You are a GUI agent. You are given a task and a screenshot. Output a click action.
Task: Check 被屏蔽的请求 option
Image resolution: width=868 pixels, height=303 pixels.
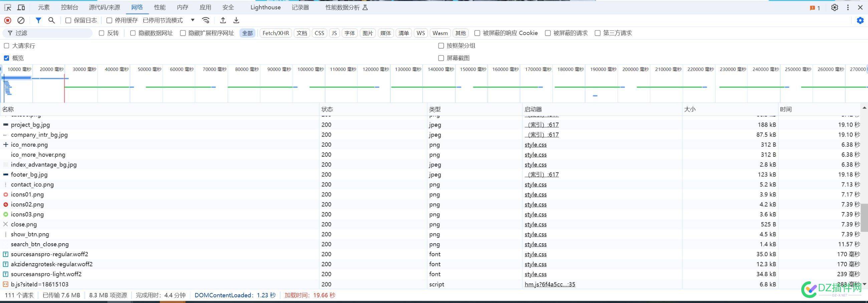click(x=548, y=33)
